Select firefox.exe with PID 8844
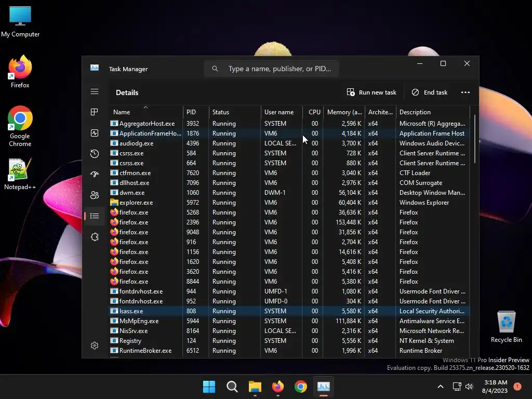Screen dimensions: 532x399 point(289,281)
